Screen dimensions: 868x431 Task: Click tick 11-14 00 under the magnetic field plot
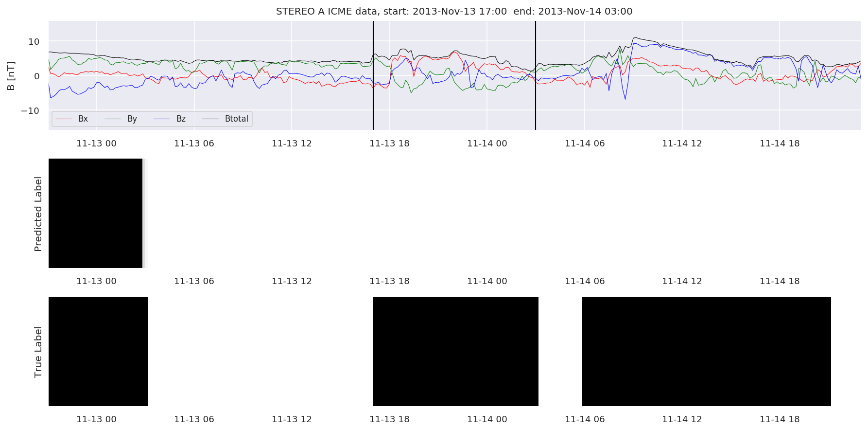click(x=487, y=144)
